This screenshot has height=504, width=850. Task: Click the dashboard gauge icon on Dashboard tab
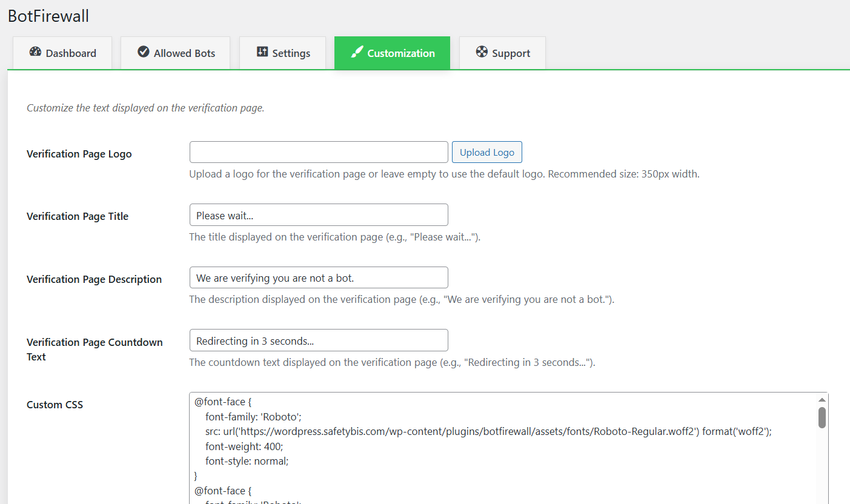(x=36, y=53)
